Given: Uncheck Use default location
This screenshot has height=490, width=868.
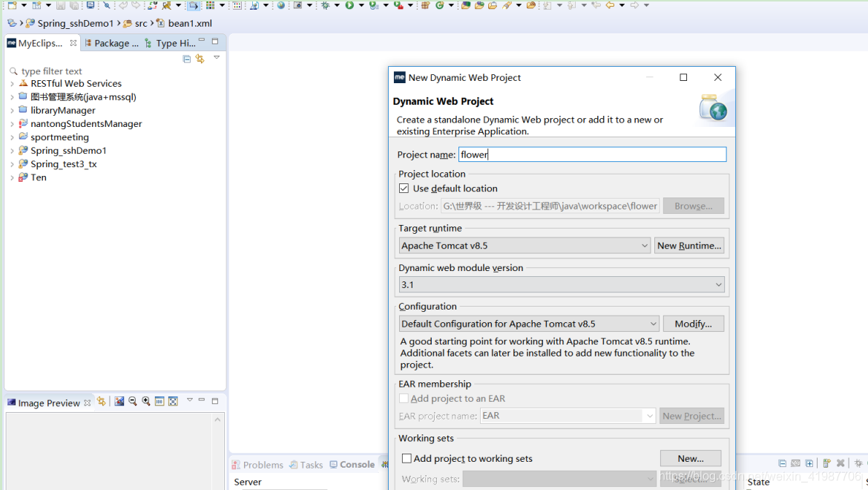Looking at the screenshot, I should 404,189.
